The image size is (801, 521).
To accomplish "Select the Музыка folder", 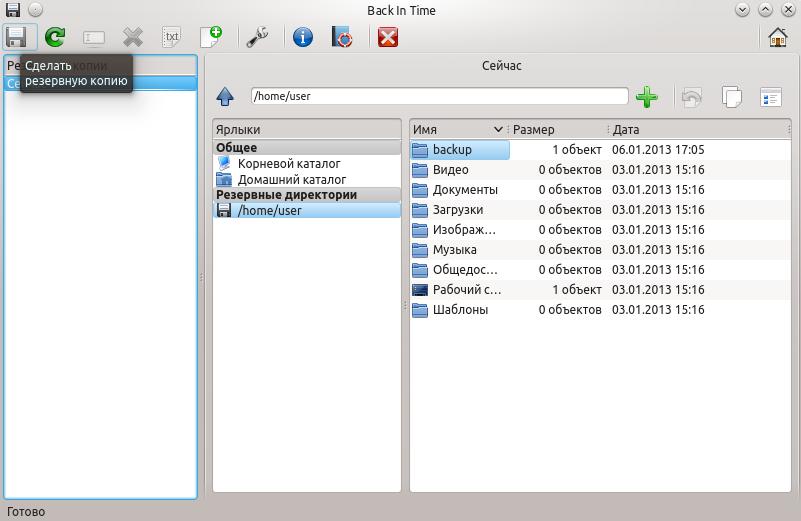I will click(x=600, y=249).
